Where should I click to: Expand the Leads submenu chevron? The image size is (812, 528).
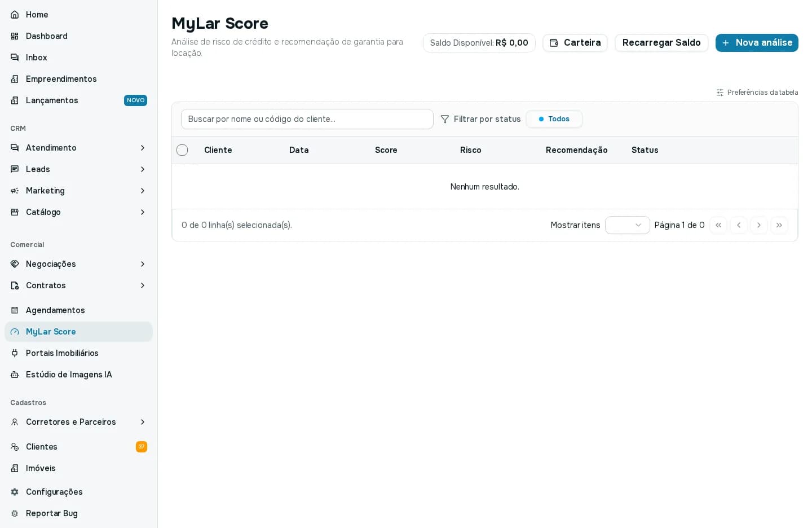143,169
